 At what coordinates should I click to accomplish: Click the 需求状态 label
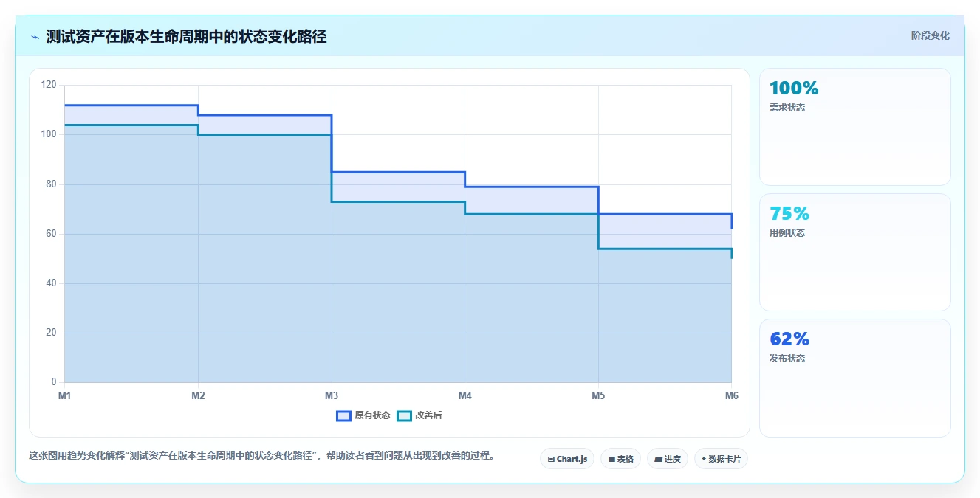pyautogui.click(x=787, y=108)
